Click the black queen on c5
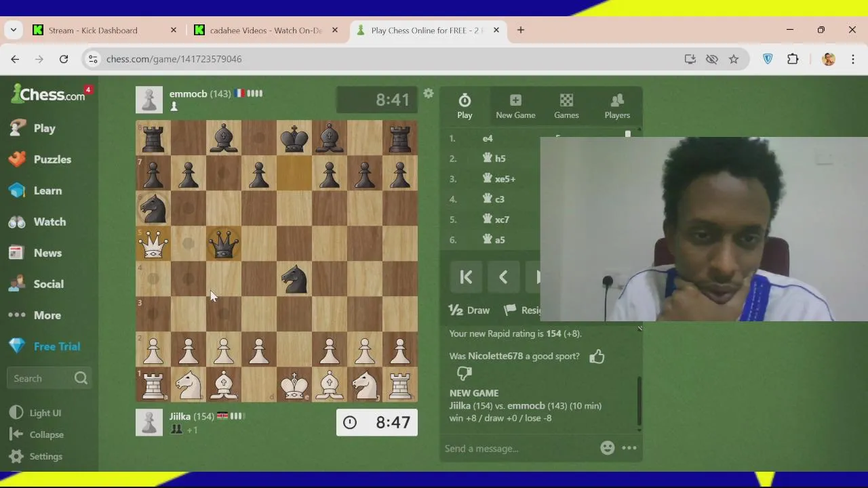The width and height of the screenshot is (868, 488). [224, 244]
